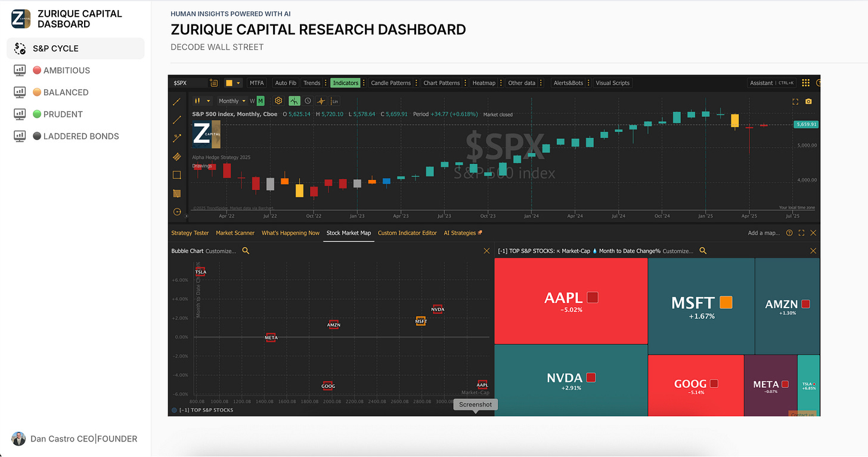Screen dimensions: 868x457
Task: Click the crosshair tool icon
Action: tap(321, 101)
